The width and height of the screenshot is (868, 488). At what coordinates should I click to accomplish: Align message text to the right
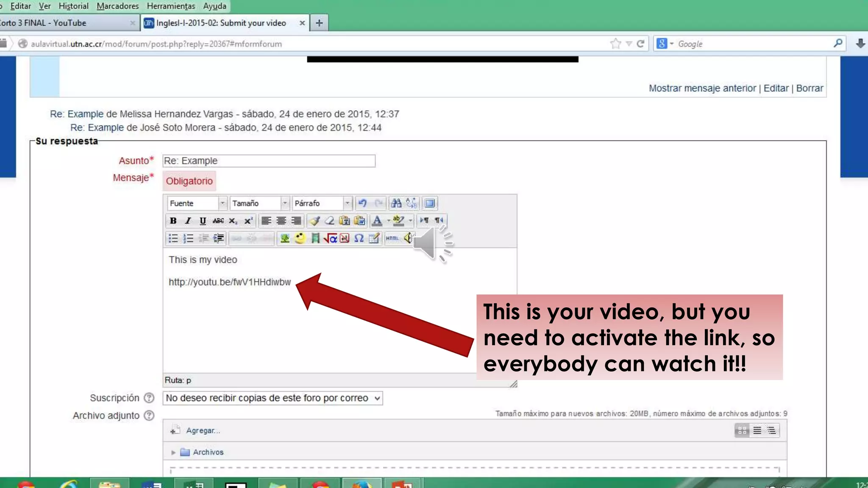point(296,221)
